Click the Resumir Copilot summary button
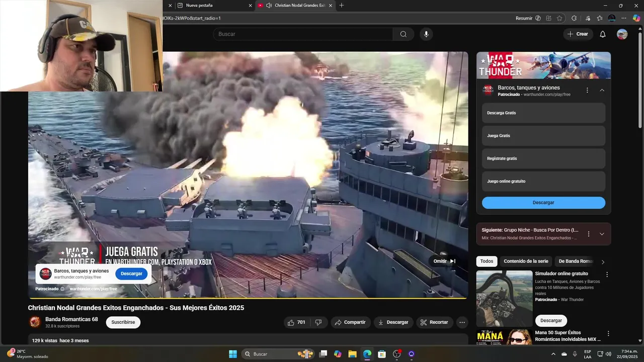Screen dimensions: 644x362 pyautogui.click(x=528, y=18)
